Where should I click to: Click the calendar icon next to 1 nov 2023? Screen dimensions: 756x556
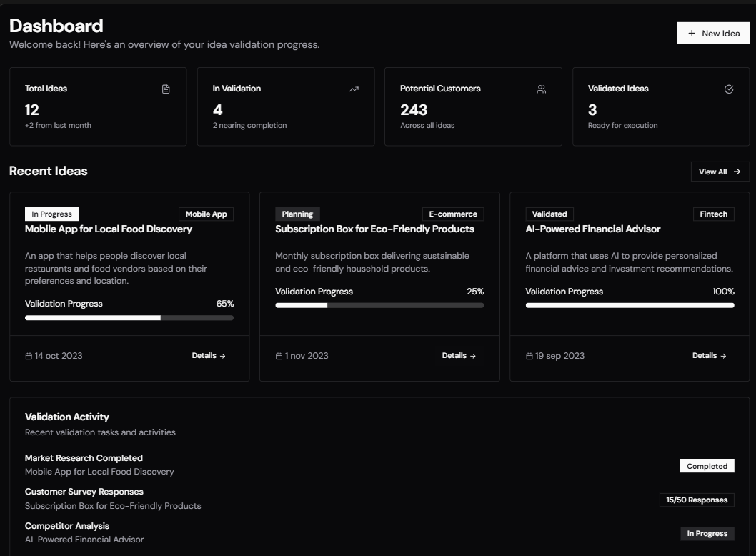pyautogui.click(x=279, y=356)
